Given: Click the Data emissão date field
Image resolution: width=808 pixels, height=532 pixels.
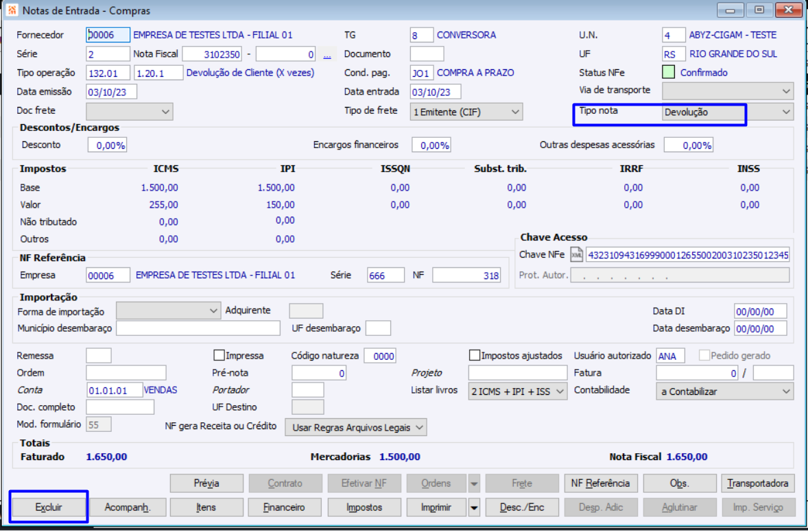Looking at the screenshot, I should click(x=112, y=92).
